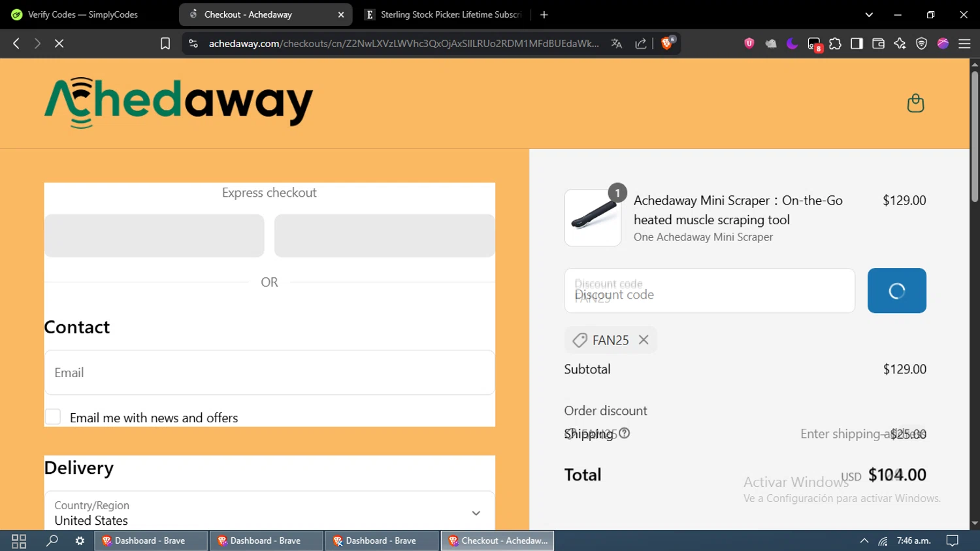Close the Checkout - Achedaway tab

coord(341,14)
